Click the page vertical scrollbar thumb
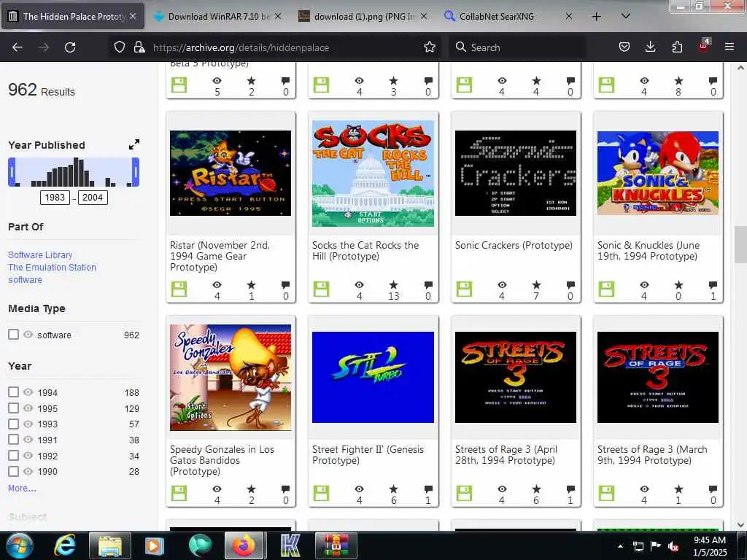Screen dimensions: 747x560 pyautogui.click(x=740, y=245)
